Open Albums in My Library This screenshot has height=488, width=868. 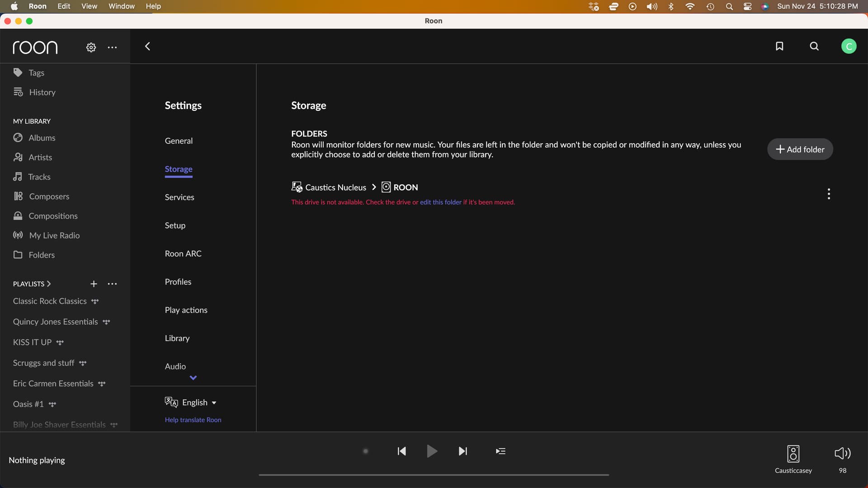[x=34, y=138]
